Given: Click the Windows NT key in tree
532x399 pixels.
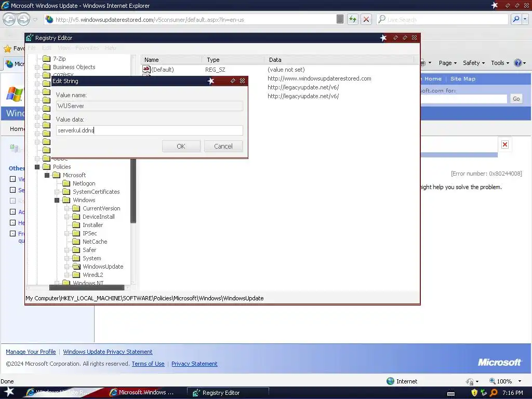Looking at the screenshot, I should pyautogui.click(x=88, y=283).
